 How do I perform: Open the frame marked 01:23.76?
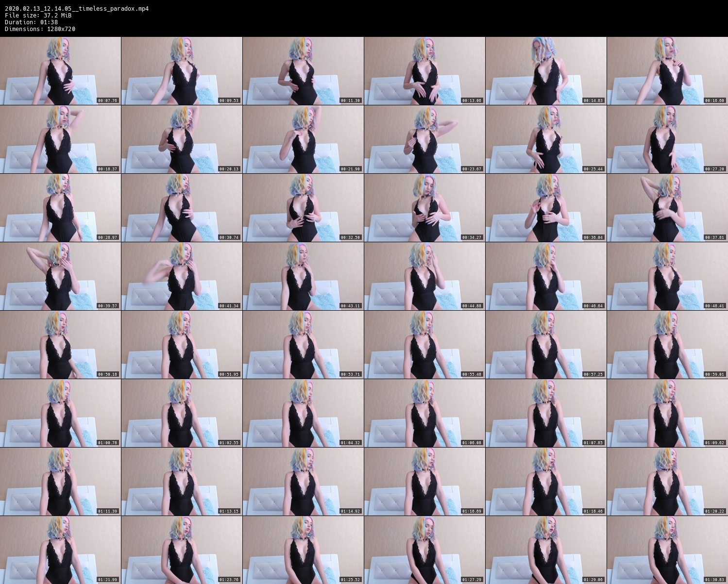tap(182, 550)
